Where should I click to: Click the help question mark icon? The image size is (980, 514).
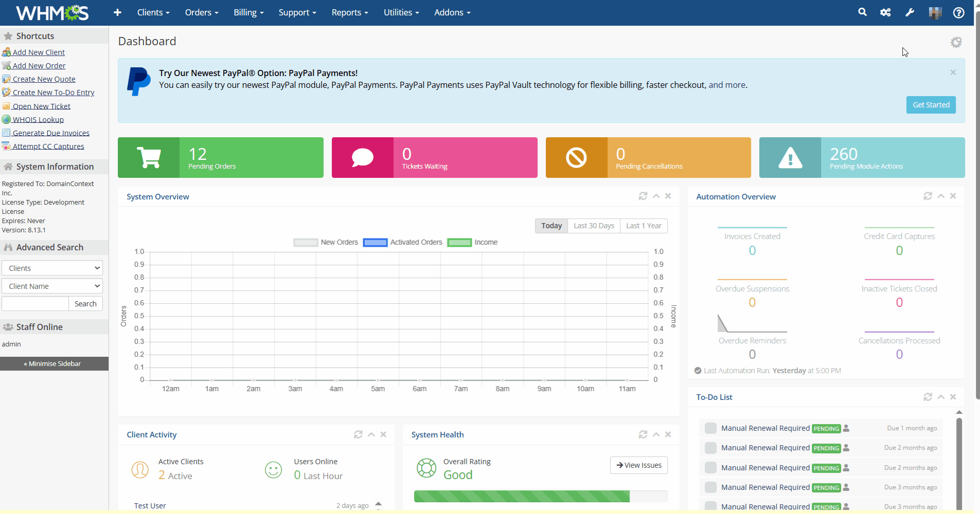[958, 12]
